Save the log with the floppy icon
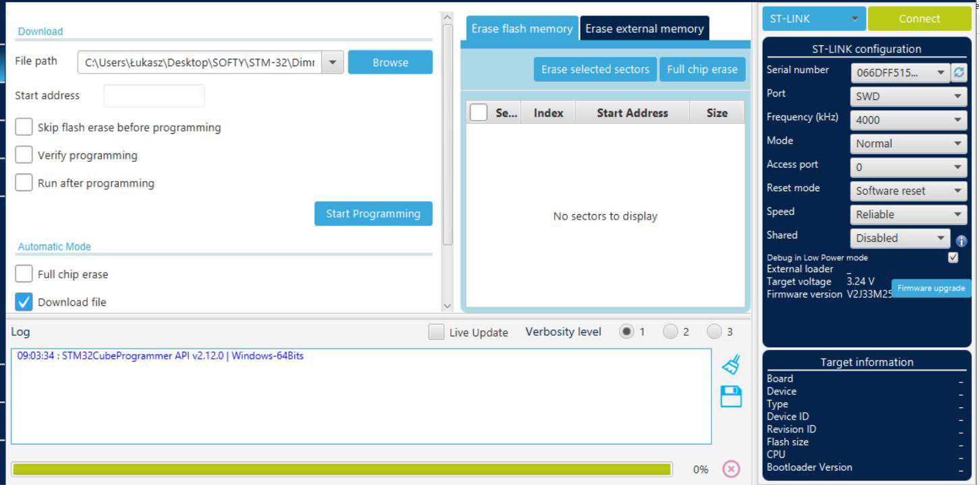The image size is (980, 485). click(x=731, y=397)
